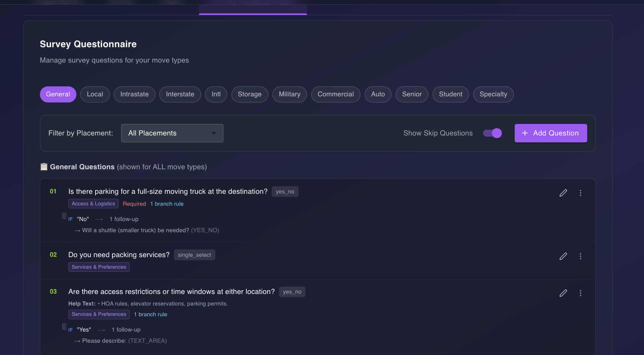Click 'Will a shuttle (smaller truck) be needed?' follow-up
The image size is (644, 355).
(x=147, y=230)
